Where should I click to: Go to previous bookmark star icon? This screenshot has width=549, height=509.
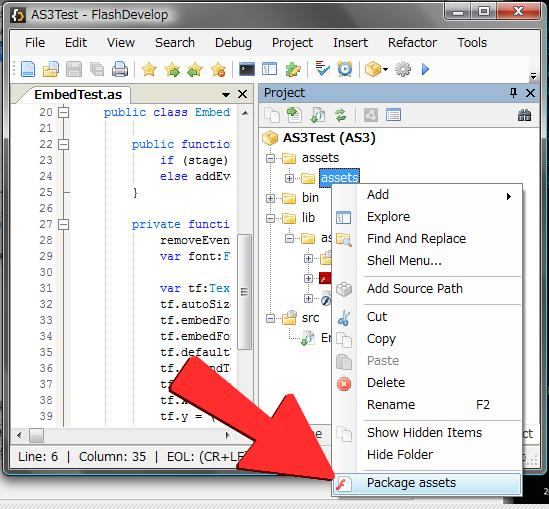tap(195, 69)
